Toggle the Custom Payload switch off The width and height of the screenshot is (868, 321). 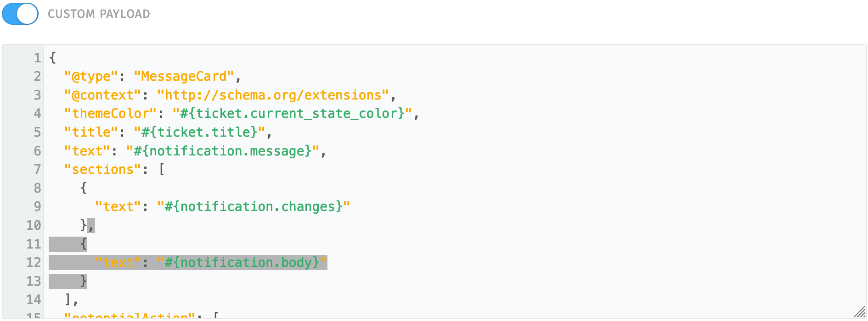click(x=20, y=14)
